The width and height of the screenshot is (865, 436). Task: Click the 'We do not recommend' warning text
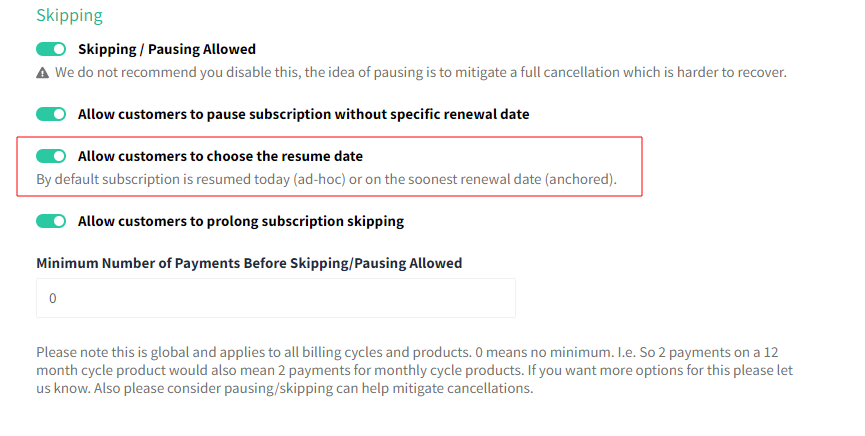[420, 72]
